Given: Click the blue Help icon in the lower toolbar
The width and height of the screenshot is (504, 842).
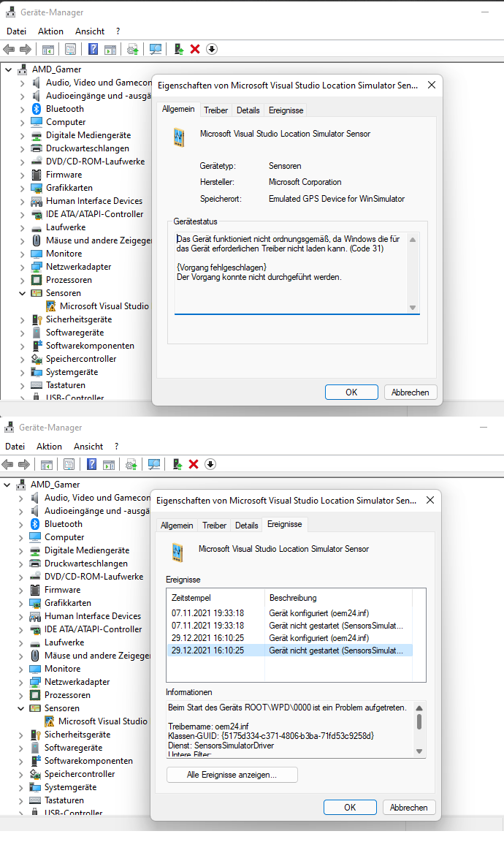Looking at the screenshot, I should 91,465.
